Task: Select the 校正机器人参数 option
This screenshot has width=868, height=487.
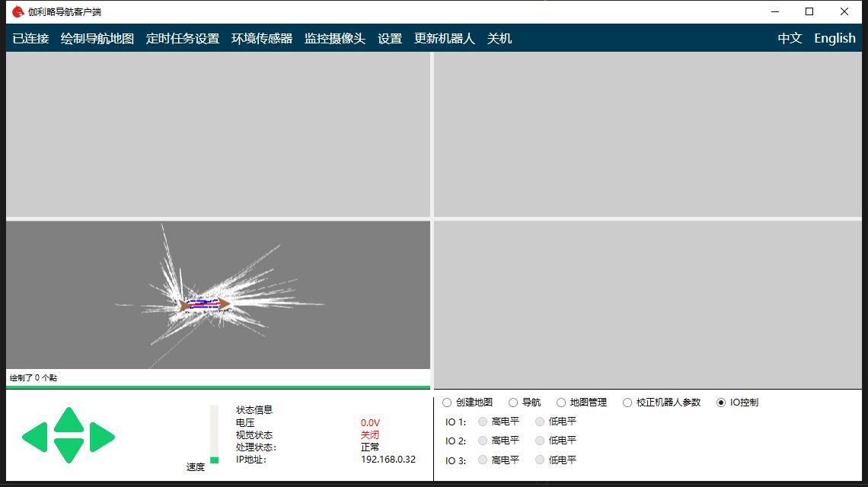Action: [627, 403]
